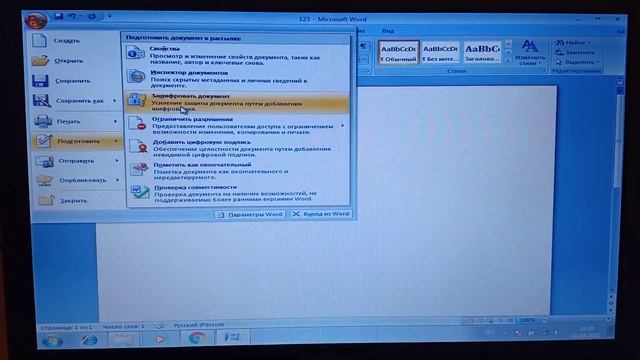The width and height of the screenshot is (640, 360).
Task: Expand the Сохранить как submenu arrow
Action: point(115,100)
